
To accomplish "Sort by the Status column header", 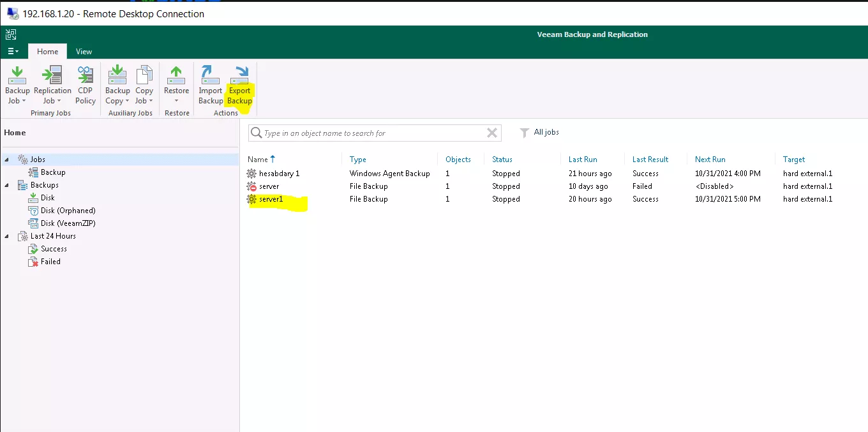I will (502, 160).
